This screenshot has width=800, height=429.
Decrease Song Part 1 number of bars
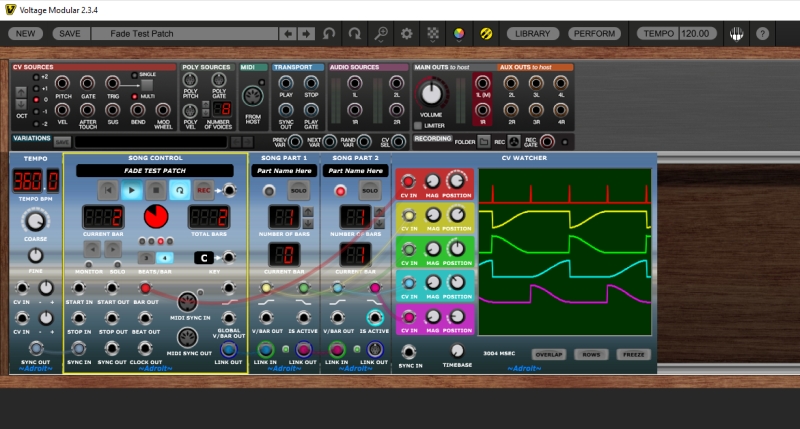[x=308, y=223]
